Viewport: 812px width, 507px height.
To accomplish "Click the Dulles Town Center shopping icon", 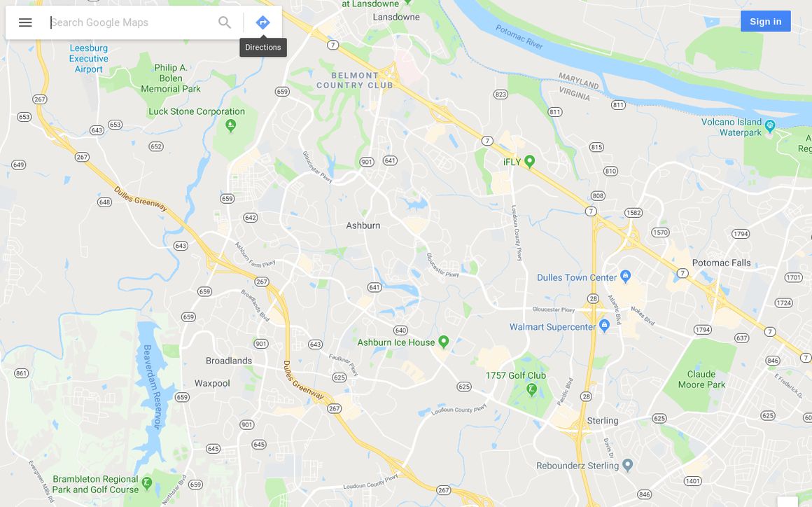I will coord(626,276).
